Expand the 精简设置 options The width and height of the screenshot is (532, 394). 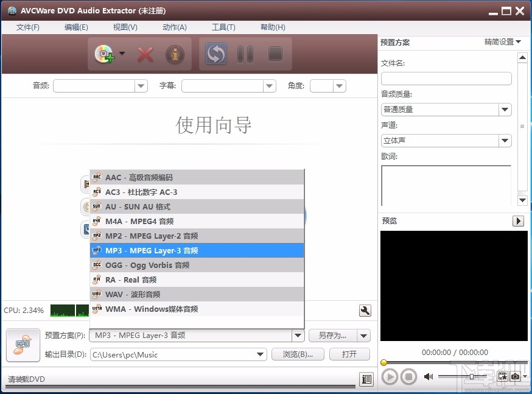(502, 42)
